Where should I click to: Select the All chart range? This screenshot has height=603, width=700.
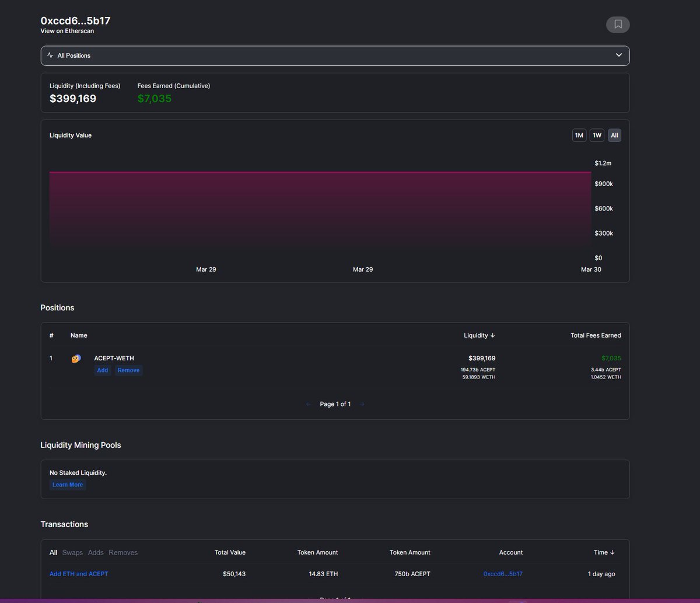(615, 135)
